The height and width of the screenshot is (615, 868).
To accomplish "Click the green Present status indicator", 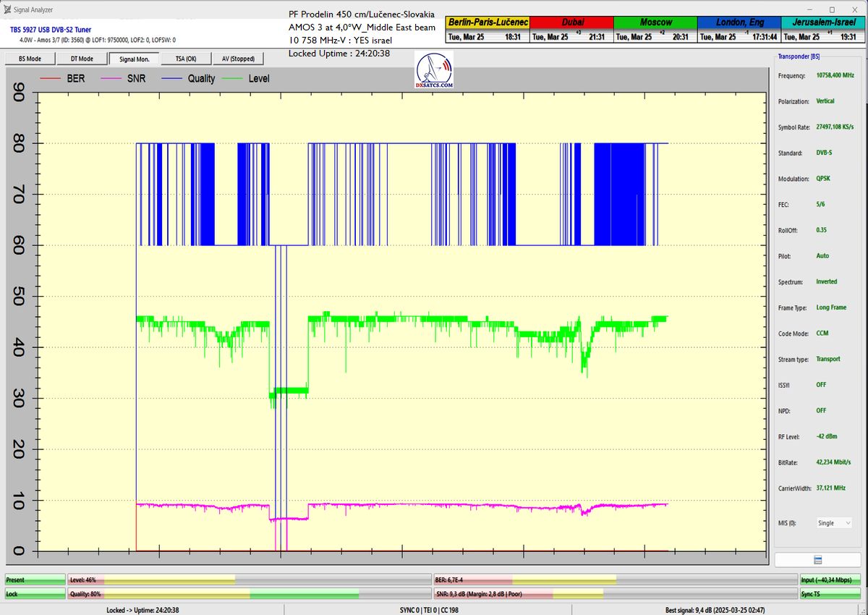I will 35,580.
